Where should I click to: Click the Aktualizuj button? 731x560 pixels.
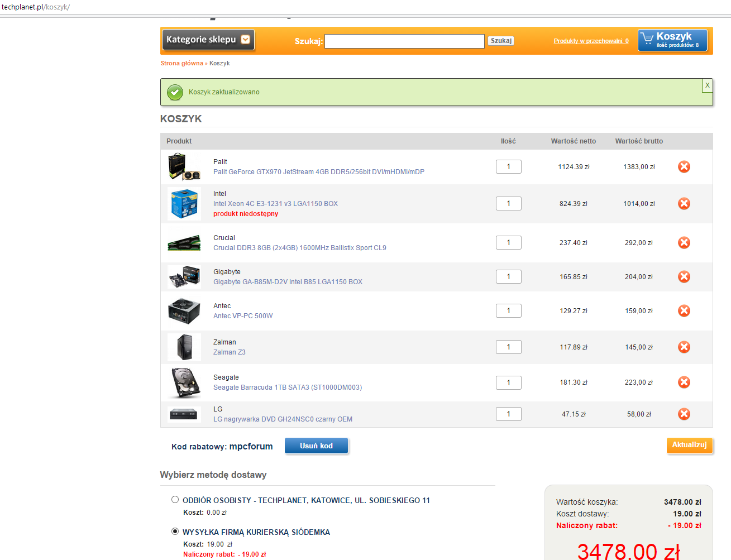690,445
